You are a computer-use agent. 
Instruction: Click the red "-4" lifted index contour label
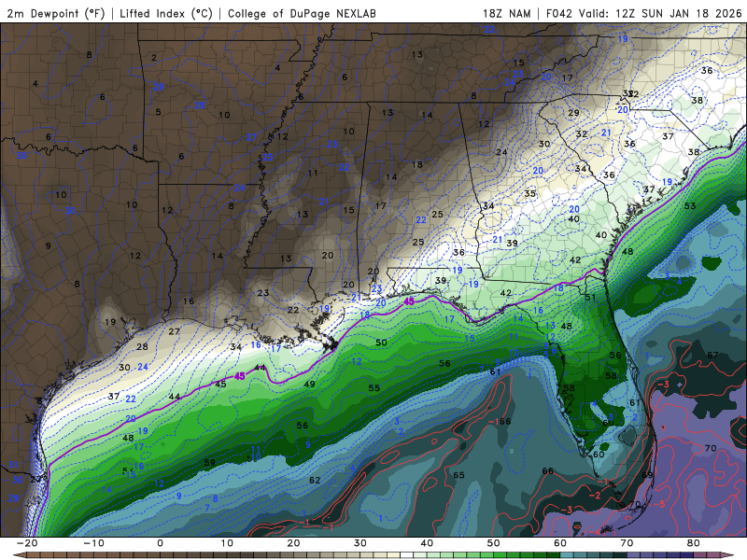[596, 531]
